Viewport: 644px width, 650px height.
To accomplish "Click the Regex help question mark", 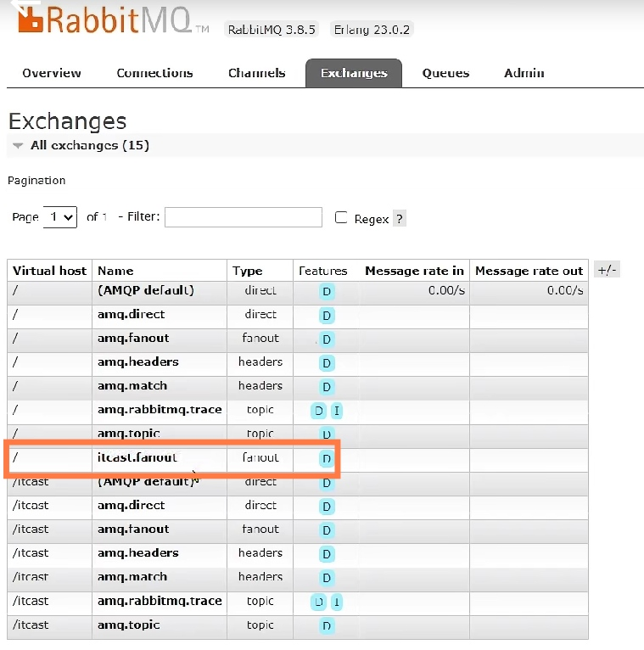I will (x=399, y=218).
